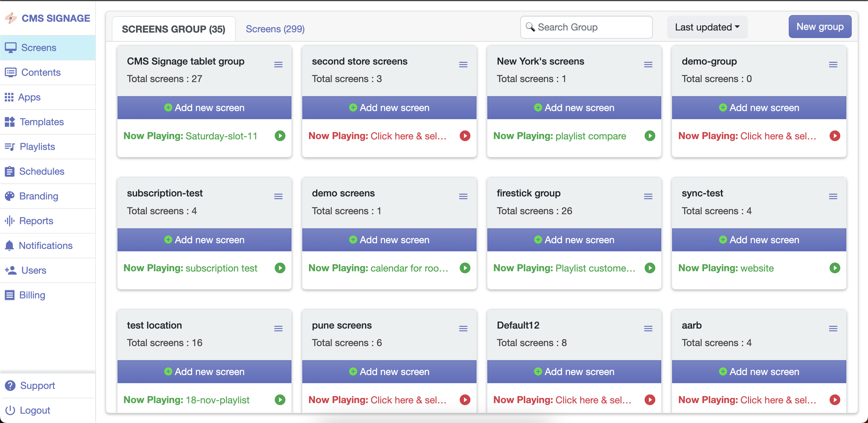Image resolution: width=868 pixels, height=423 pixels.
Task: Open Branding palette menu item
Action: click(x=38, y=196)
